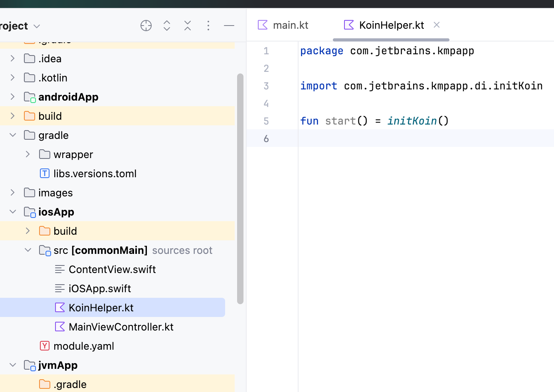The image size is (554, 392).
Task: Collapse the gradle folder
Action: pos(13,135)
